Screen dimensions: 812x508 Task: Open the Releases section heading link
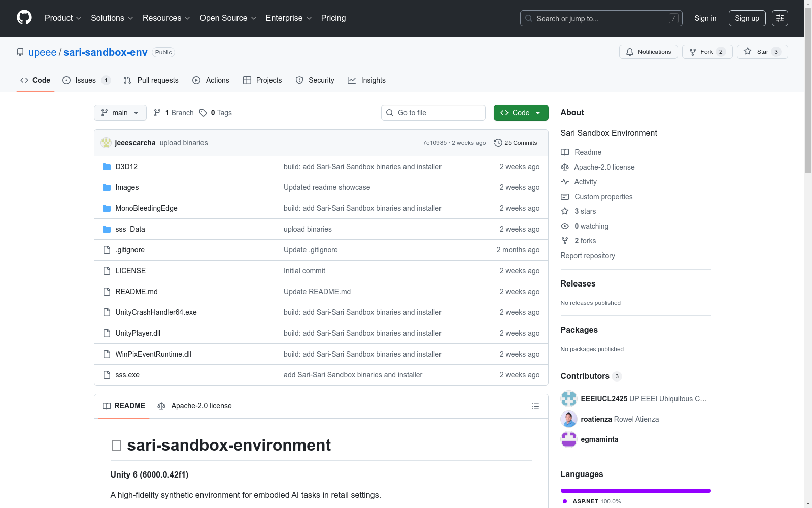[x=578, y=283]
